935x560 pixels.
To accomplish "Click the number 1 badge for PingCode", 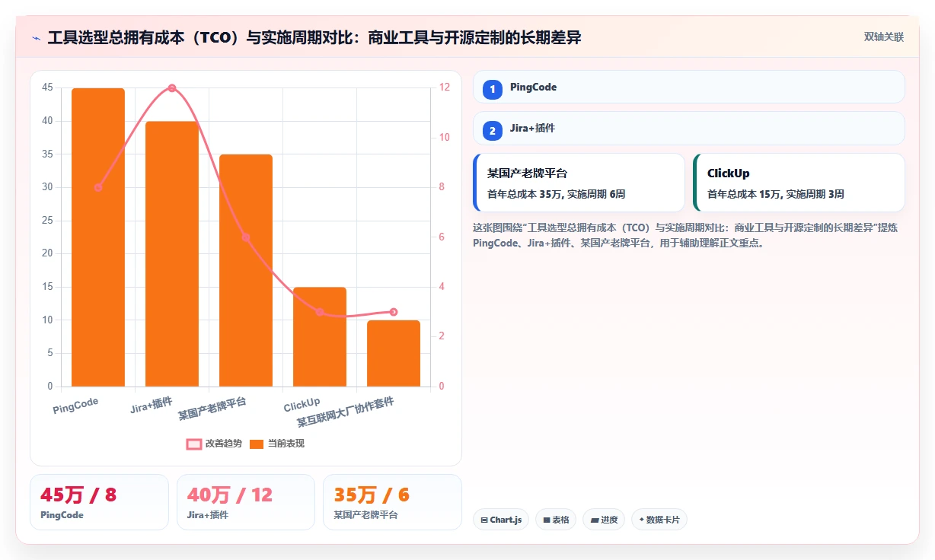I will coord(493,90).
